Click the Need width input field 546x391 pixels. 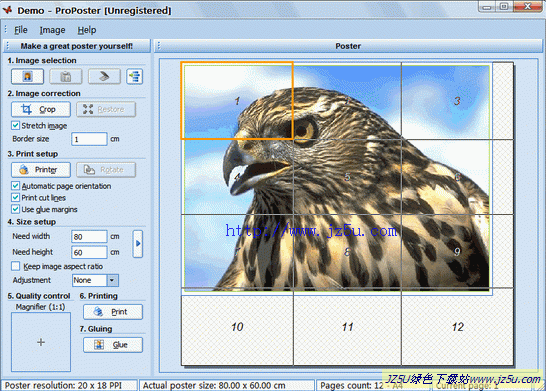coord(89,236)
